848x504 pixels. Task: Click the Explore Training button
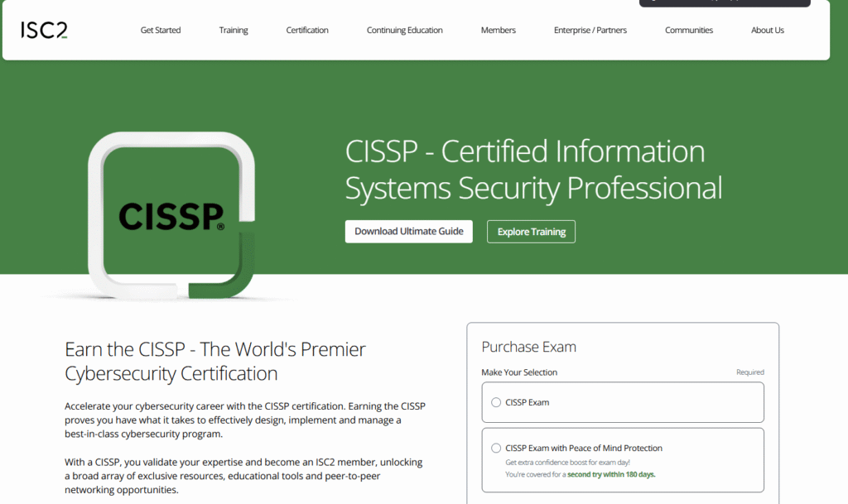click(531, 232)
